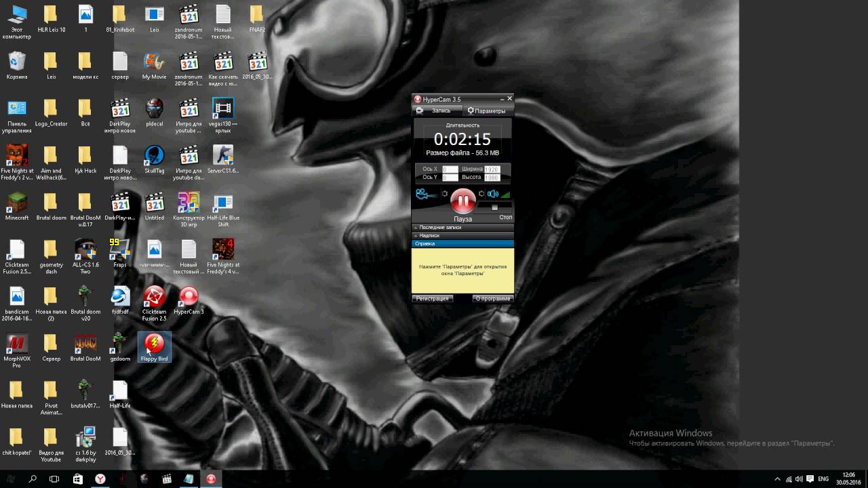Select the Logo_Creator folder

(x=51, y=113)
